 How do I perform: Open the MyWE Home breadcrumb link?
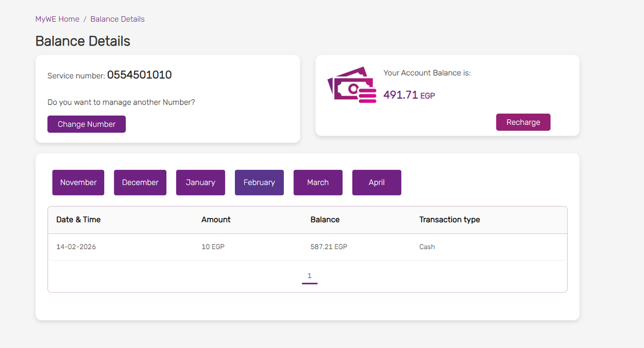pos(57,19)
